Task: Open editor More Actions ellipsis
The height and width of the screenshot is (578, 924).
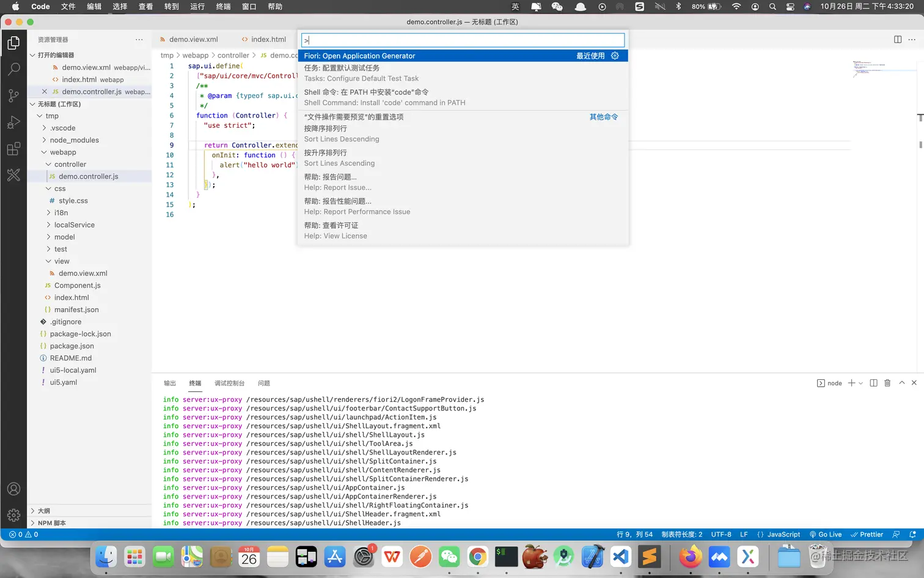Action: (912, 39)
